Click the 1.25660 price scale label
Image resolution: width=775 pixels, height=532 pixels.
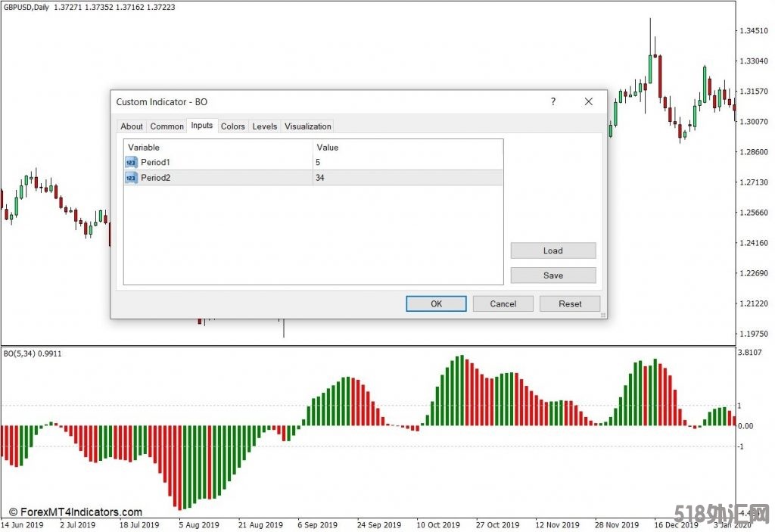(x=754, y=213)
